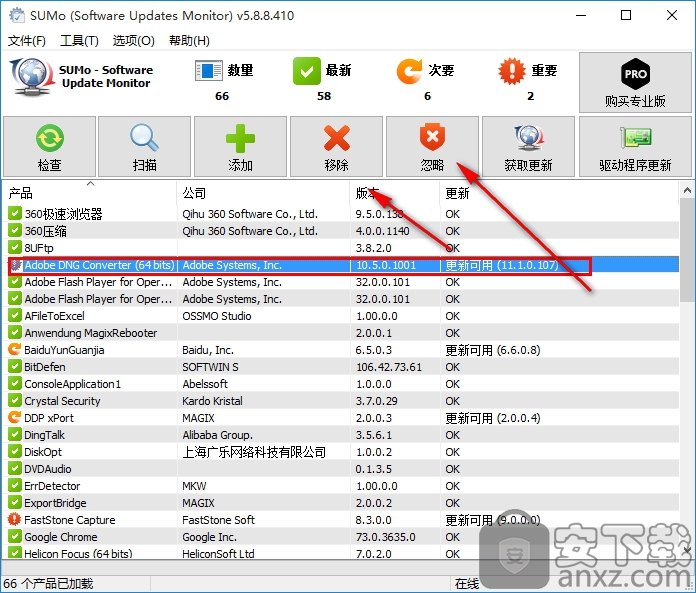
Task: Click the red alert icon beside FastStone Capture
Action: click(15, 519)
